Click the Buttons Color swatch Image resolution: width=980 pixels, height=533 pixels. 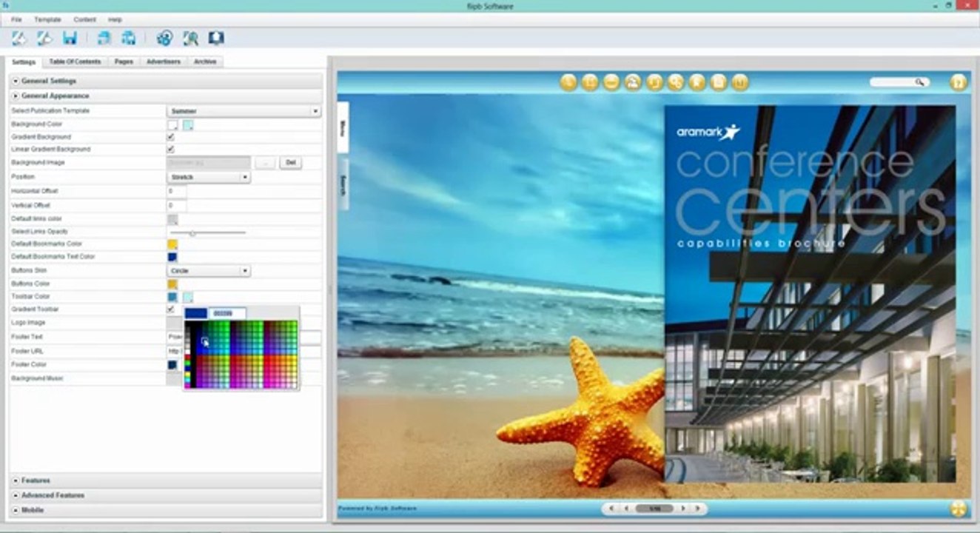pos(172,284)
